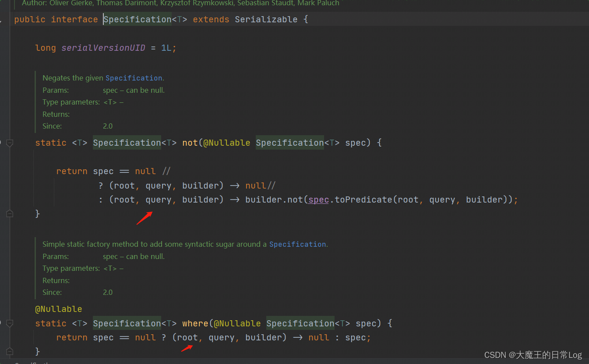589x364 pixels.
Task: Click the @Nullable annotation in the not method parameters
Action: click(227, 143)
